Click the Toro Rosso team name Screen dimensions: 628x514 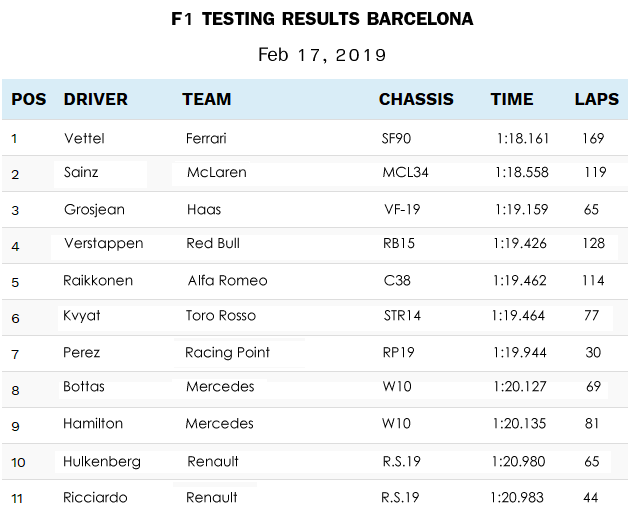221,315
